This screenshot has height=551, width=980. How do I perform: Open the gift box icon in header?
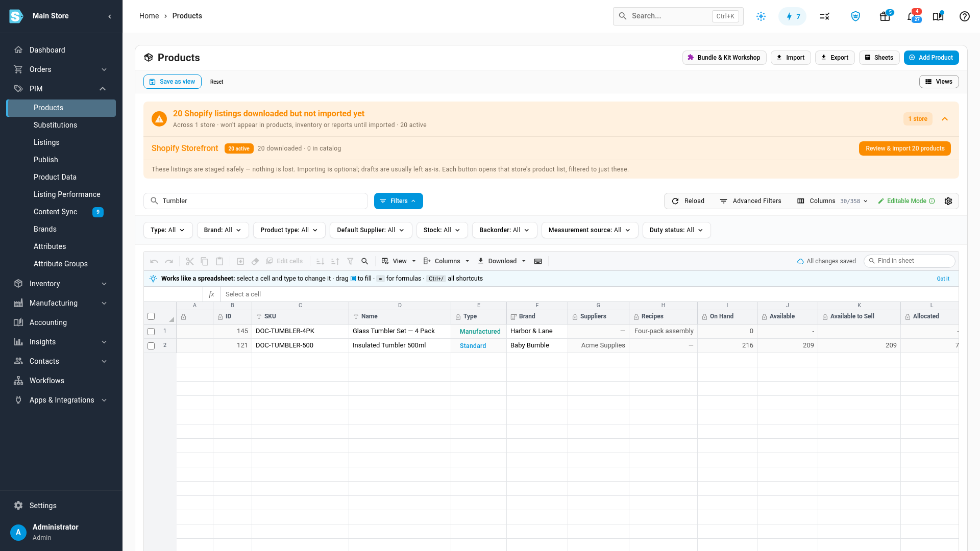pyautogui.click(x=885, y=16)
